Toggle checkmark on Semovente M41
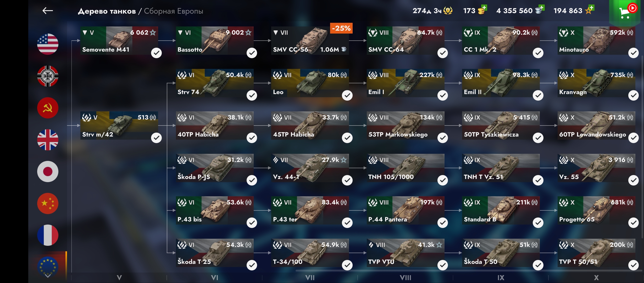644x283 pixels. coord(156,53)
